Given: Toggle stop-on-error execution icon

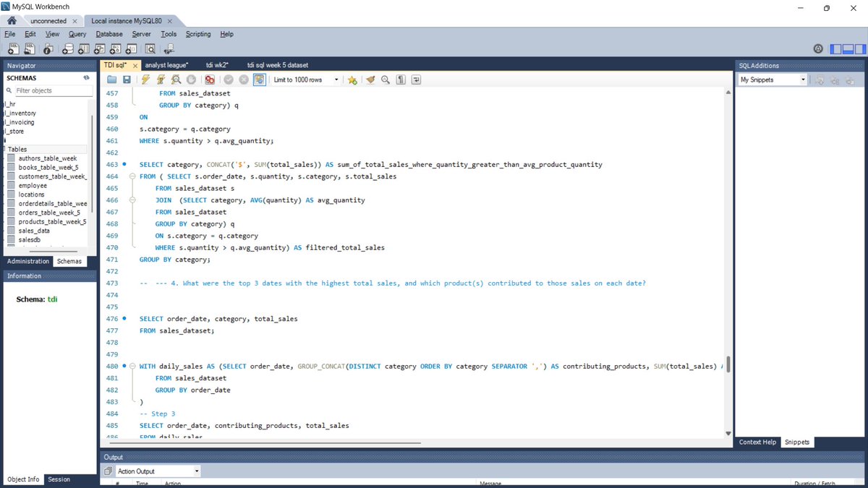Looking at the screenshot, I should (209, 80).
